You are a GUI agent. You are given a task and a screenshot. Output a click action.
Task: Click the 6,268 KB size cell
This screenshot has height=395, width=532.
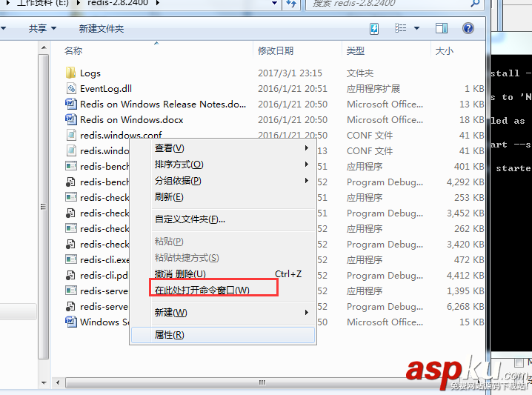click(x=465, y=306)
